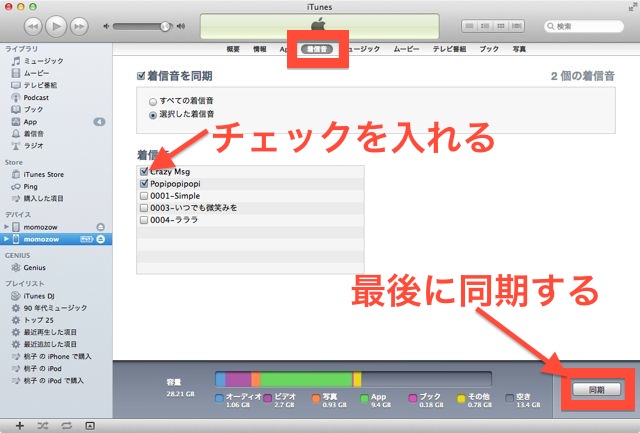Select 桃子 の iPod playlist
This screenshot has width=640, height=433.
tap(36, 369)
